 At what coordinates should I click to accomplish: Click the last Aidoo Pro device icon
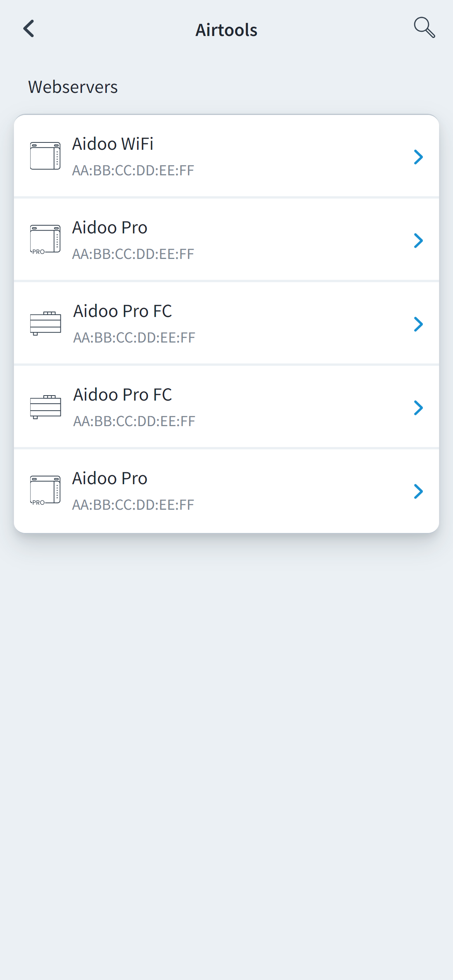45,490
